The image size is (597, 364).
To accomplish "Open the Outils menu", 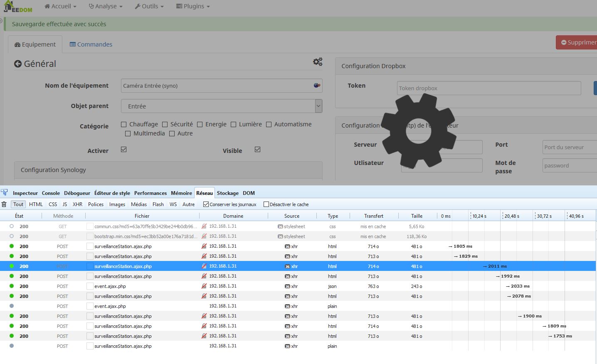I will coord(149,6).
